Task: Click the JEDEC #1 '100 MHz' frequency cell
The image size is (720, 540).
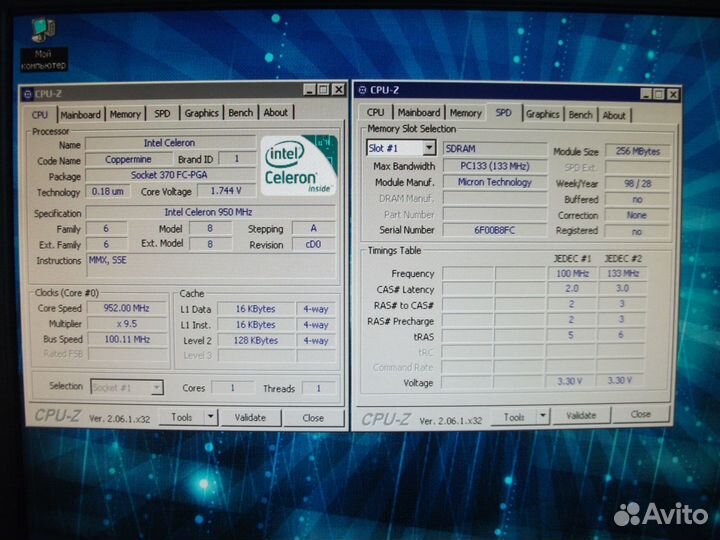Action: tap(572, 274)
